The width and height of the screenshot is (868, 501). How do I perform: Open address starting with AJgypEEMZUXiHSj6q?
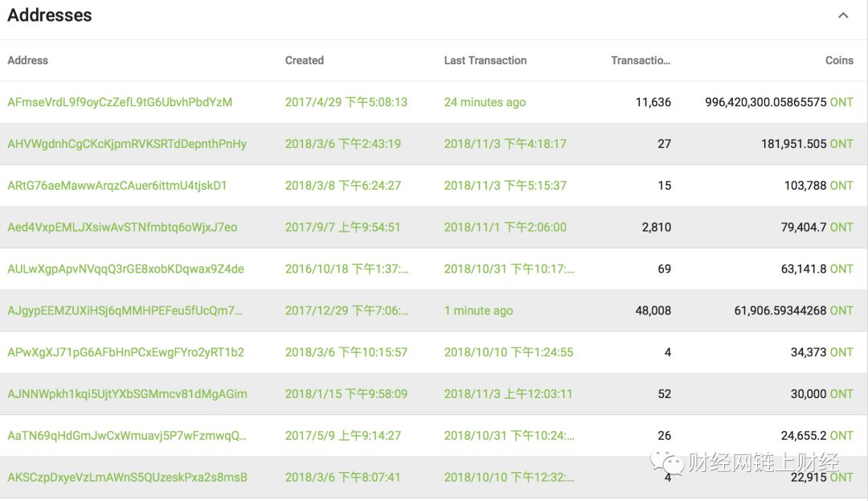125,310
